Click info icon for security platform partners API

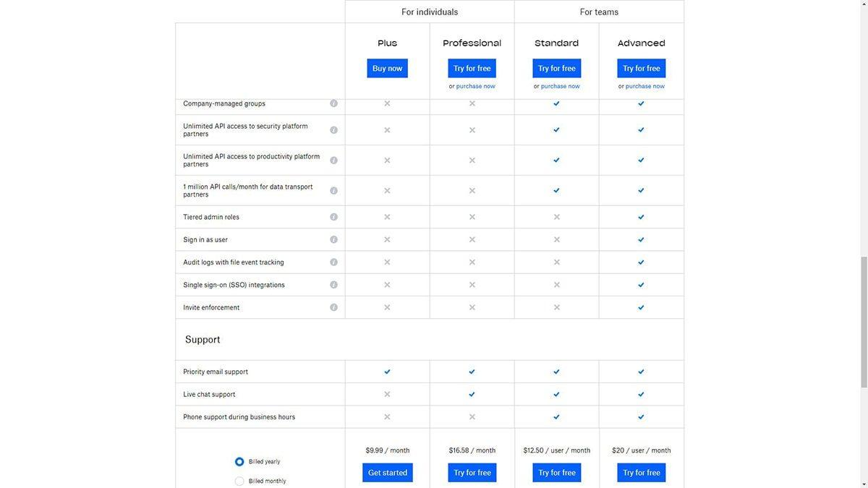point(333,130)
